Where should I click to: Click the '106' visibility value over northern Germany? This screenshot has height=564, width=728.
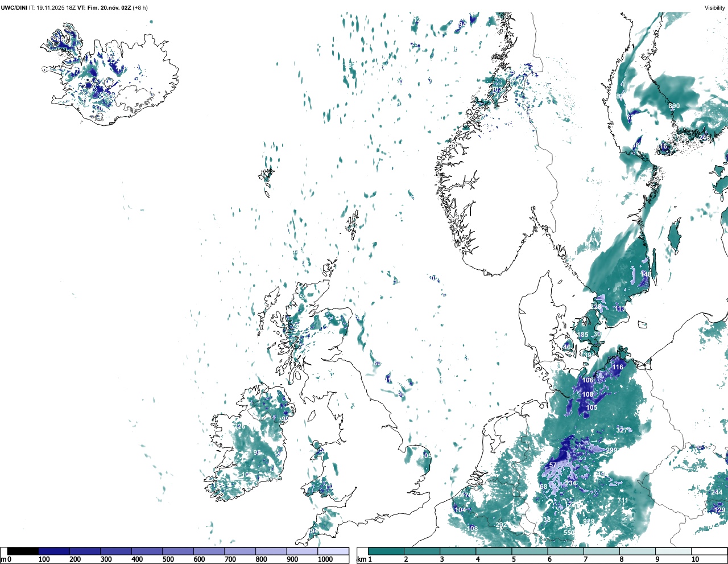[588, 380]
